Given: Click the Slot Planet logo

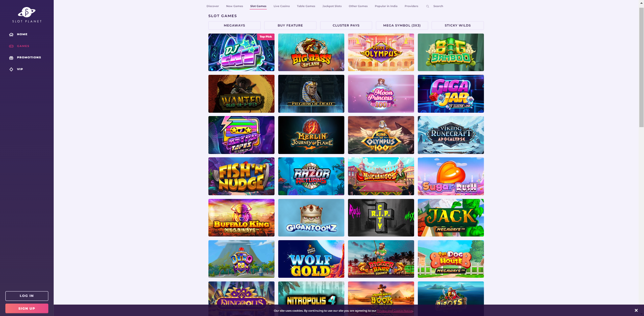Looking at the screenshot, I should pyautogui.click(x=27, y=15).
